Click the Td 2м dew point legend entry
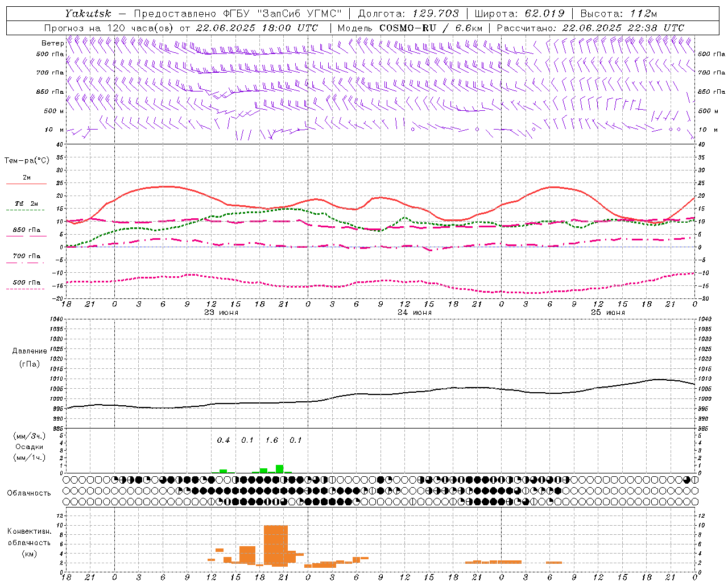Screen dimensions: 728x582 pyautogui.click(x=26, y=203)
